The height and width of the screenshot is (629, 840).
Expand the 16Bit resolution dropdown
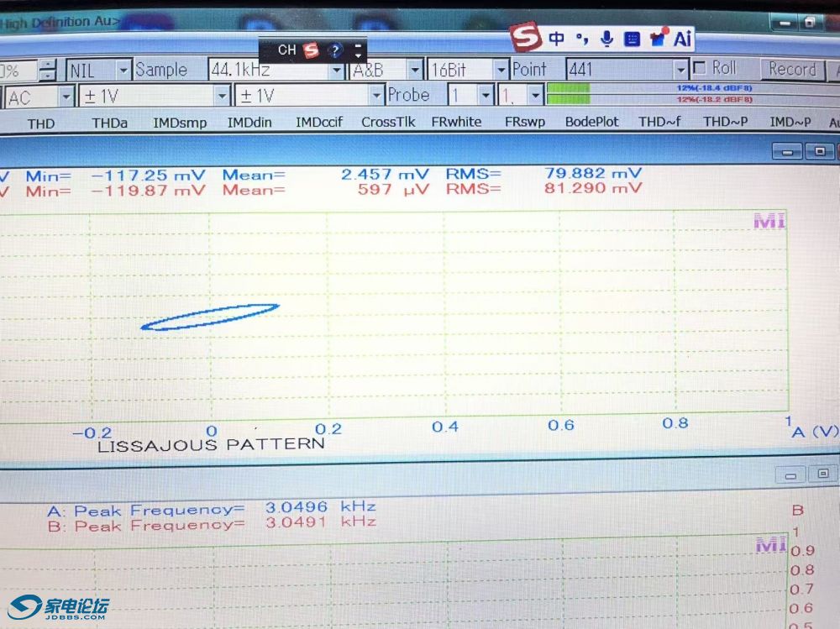(501, 70)
